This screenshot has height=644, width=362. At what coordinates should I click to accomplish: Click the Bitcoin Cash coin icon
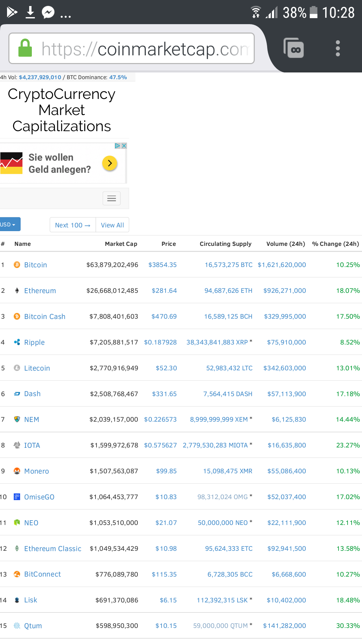click(x=17, y=316)
